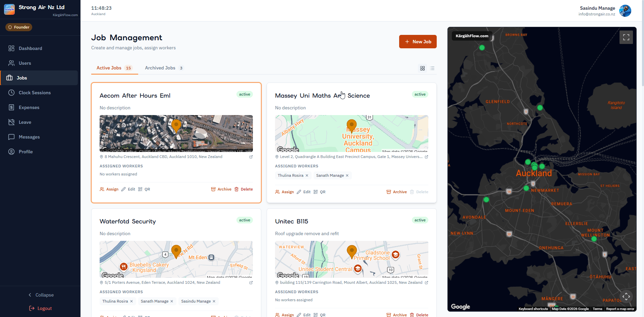
Task: Open the Users sidebar item
Action: coord(40,63)
